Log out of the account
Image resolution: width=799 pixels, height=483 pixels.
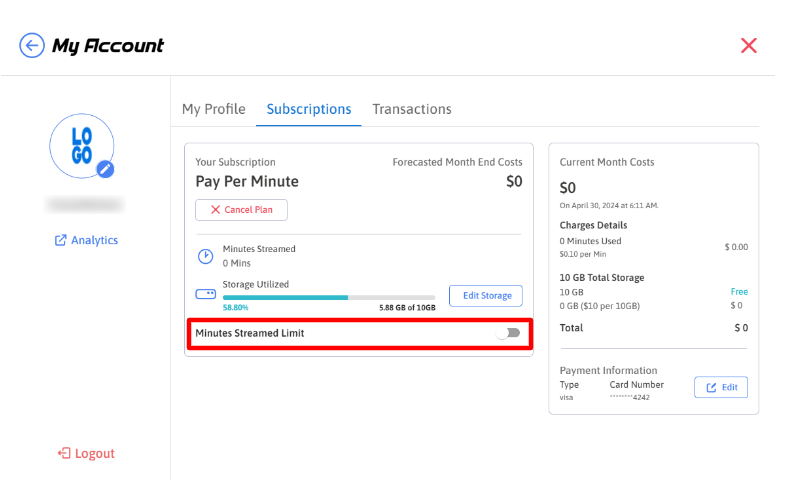click(86, 453)
